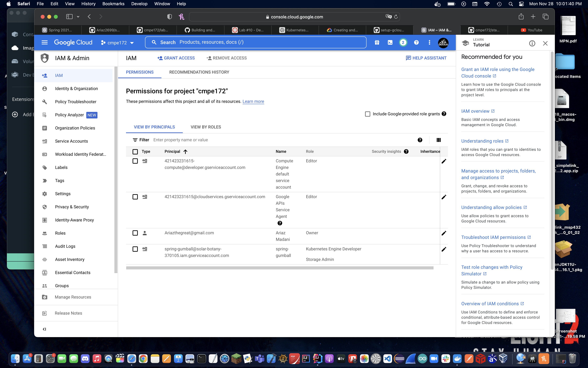Check the cloudservices service account row
Screen dimensions: 588x368
pyautogui.click(x=135, y=197)
